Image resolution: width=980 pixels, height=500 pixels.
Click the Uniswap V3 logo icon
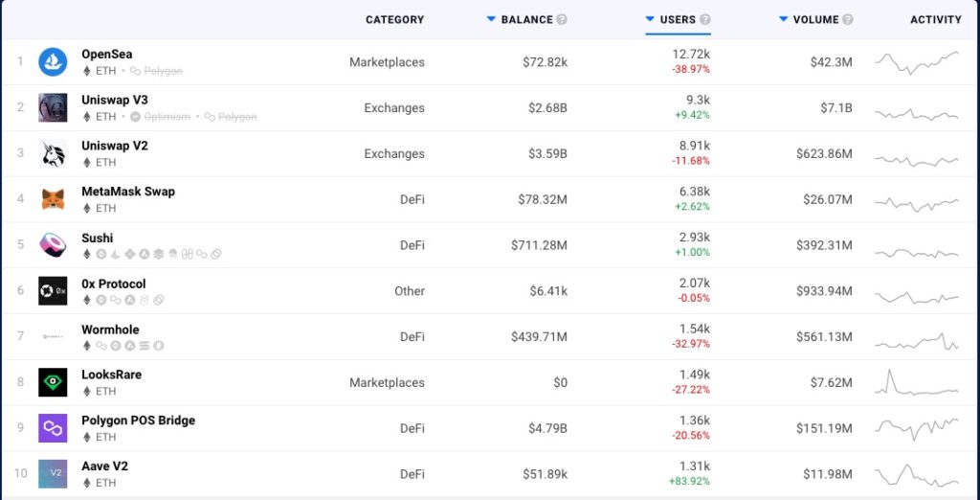pyautogui.click(x=53, y=107)
